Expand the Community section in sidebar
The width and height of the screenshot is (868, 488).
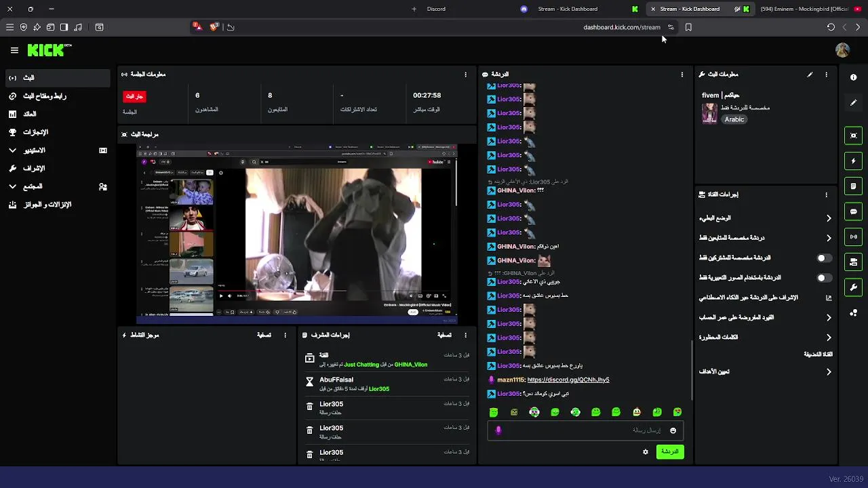(57, 186)
